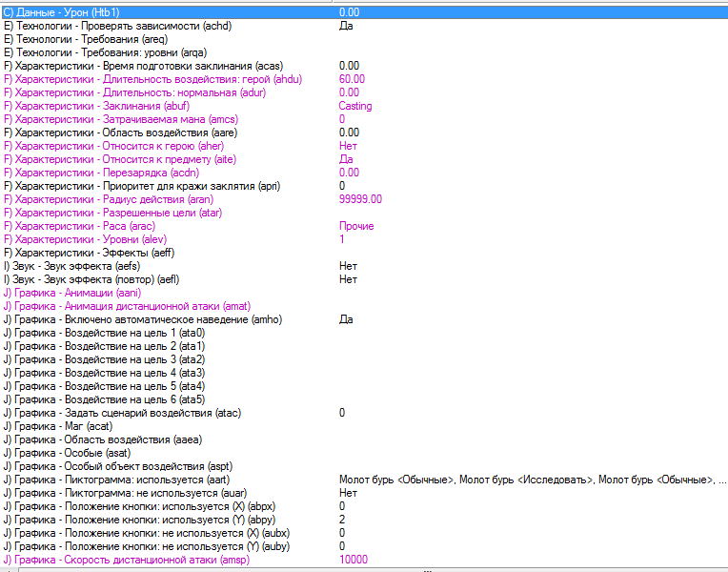Image resolution: width=728 pixels, height=572 pixels.
Task: Select 'Особый объект воздействия (aspt)' row
Action: 364,467
